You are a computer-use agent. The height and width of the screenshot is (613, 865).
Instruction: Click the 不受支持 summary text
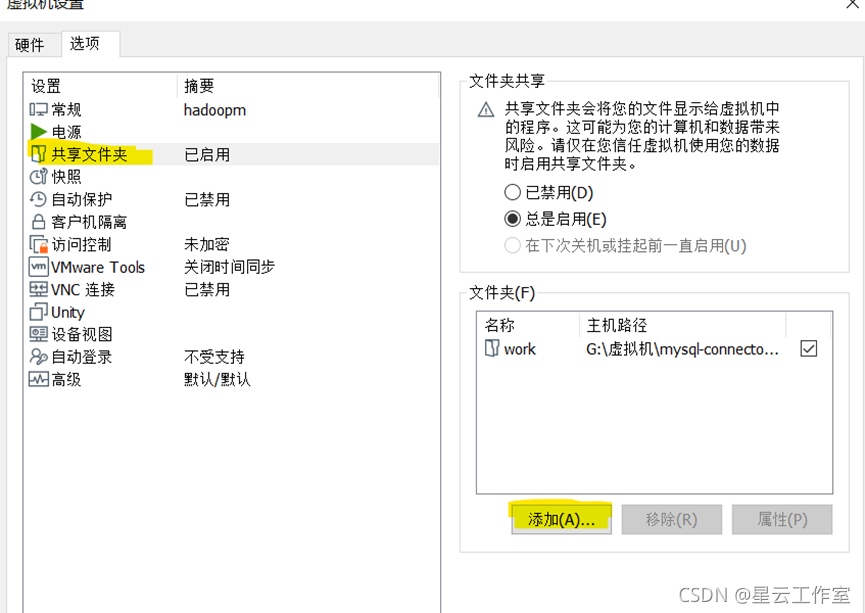coord(214,357)
